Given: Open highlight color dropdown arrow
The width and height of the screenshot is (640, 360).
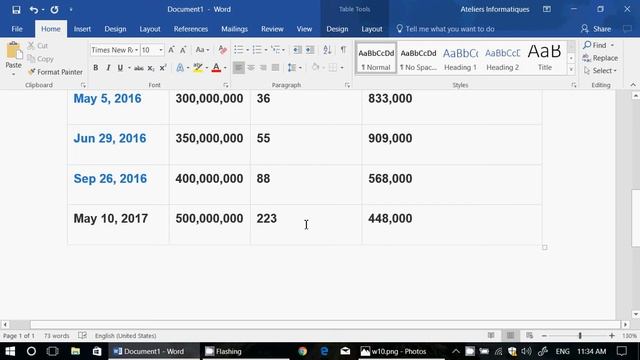Looking at the screenshot, I should point(207,68).
